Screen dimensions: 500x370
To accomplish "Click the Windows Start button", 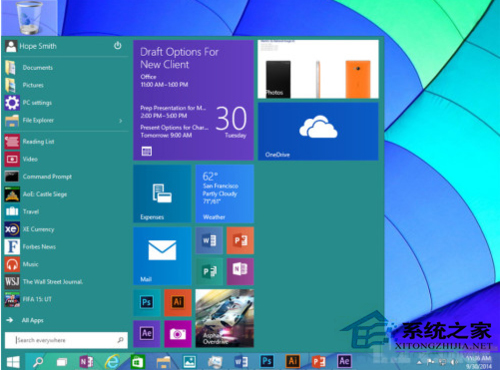I will (13, 361).
